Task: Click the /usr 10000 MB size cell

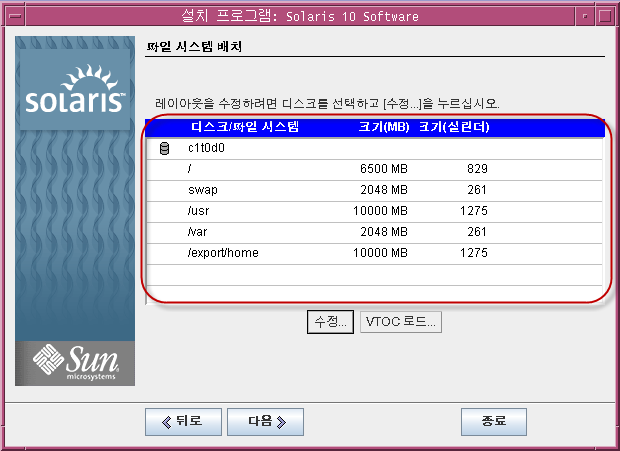Action: pyautogui.click(x=380, y=211)
